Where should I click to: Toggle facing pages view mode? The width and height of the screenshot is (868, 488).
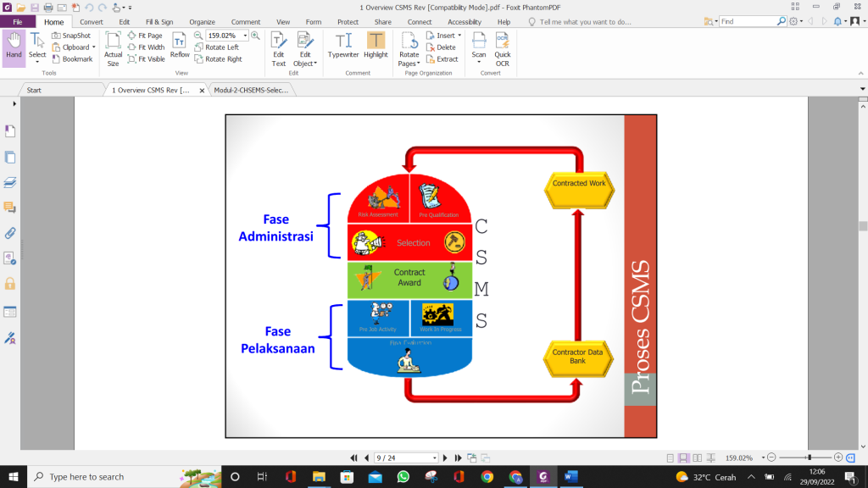tap(698, 457)
